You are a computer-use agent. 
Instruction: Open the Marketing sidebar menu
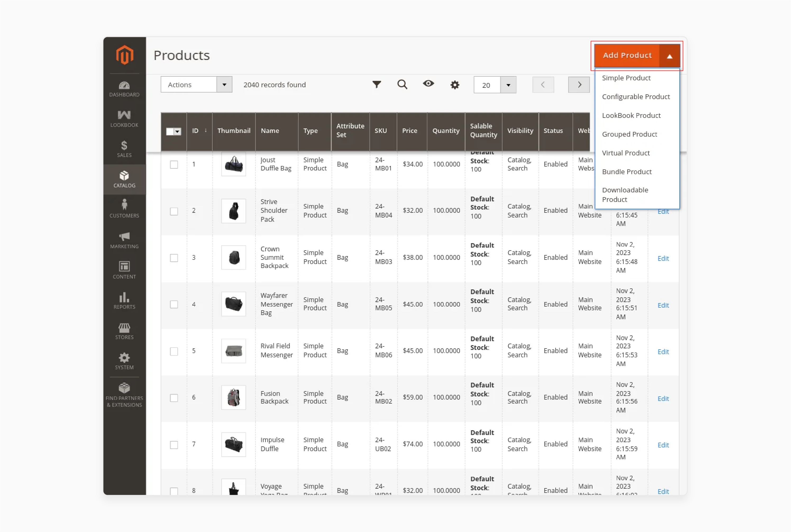tap(124, 240)
